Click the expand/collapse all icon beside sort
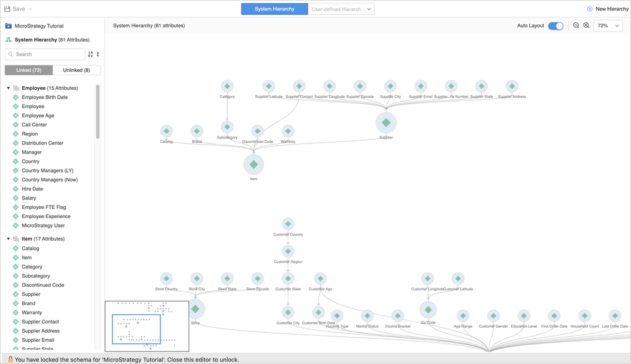The height and width of the screenshot is (364, 631). tap(98, 54)
